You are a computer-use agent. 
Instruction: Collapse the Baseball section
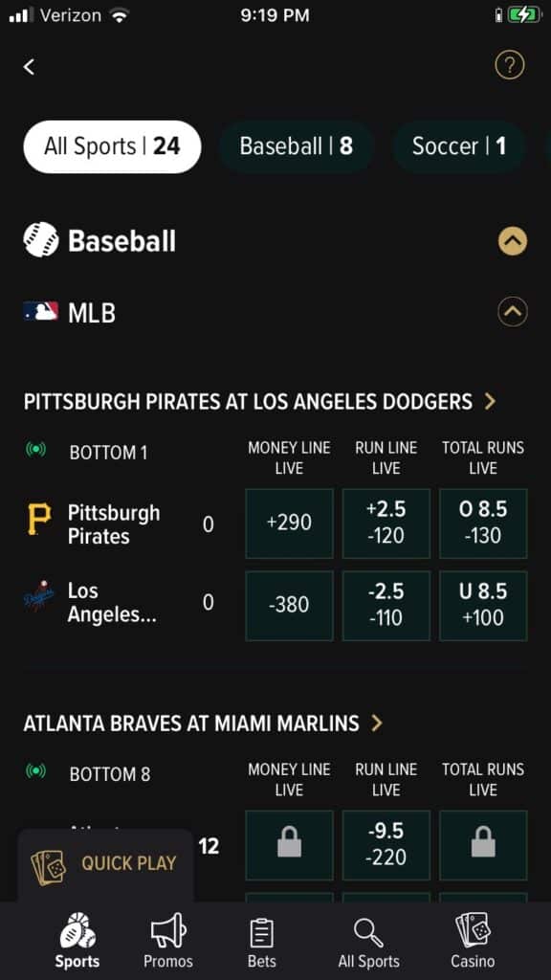(513, 241)
